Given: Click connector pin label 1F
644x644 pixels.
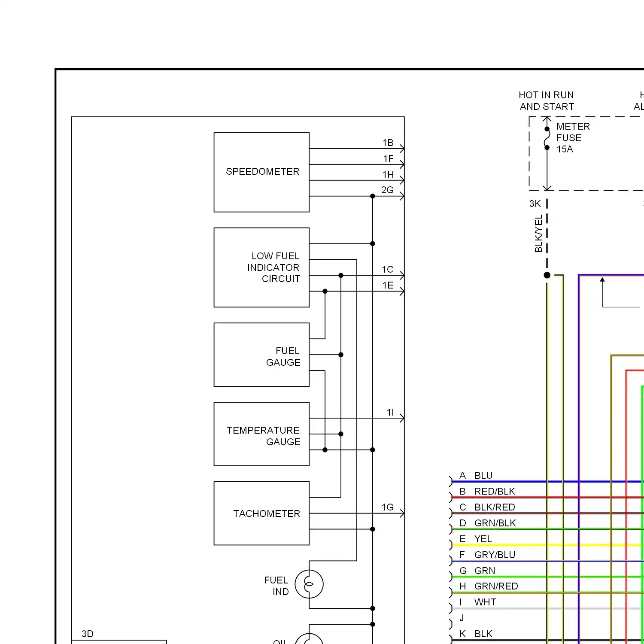Looking at the screenshot, I should (x=389, y=158).
